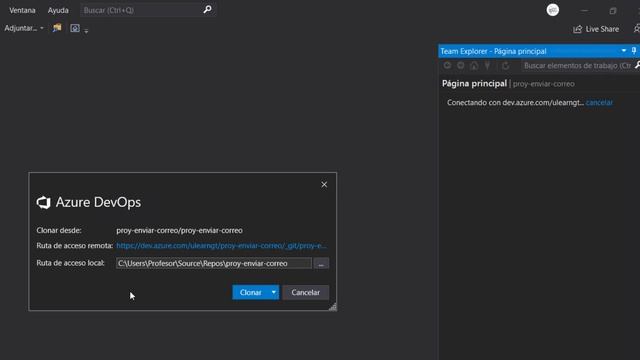Go back in Team Explorer

447,65
